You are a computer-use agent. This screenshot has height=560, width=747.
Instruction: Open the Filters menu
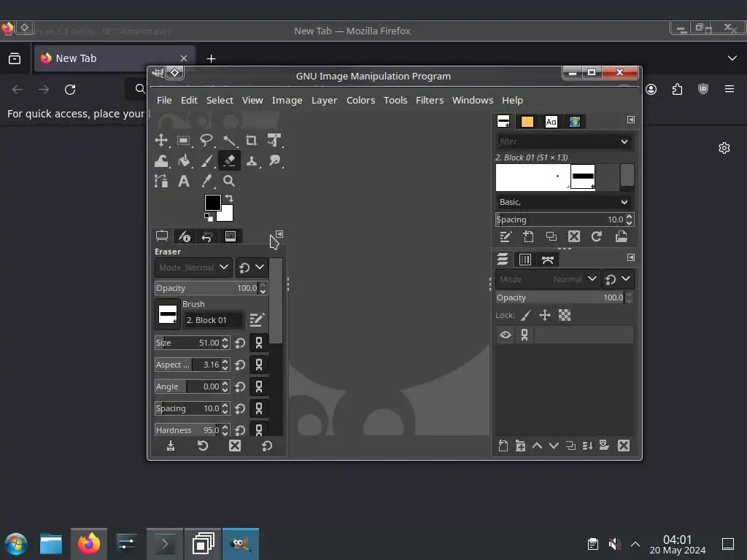(429, 101)
